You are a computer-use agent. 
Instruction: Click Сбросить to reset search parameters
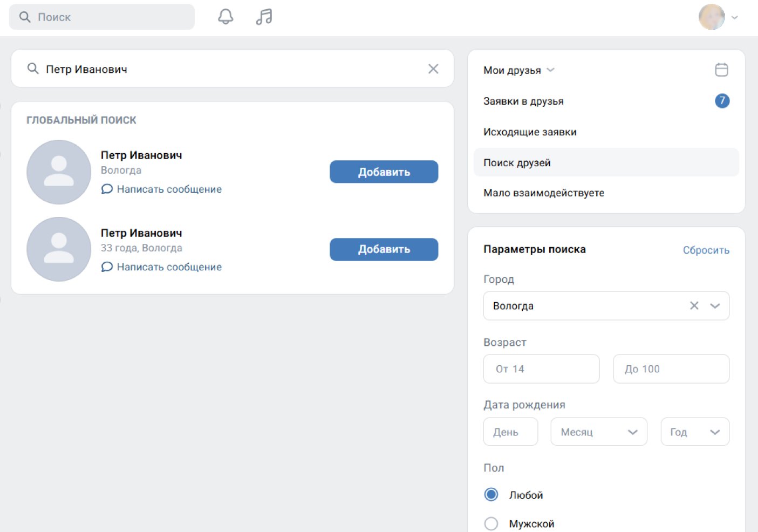click(x=706, y=250)
